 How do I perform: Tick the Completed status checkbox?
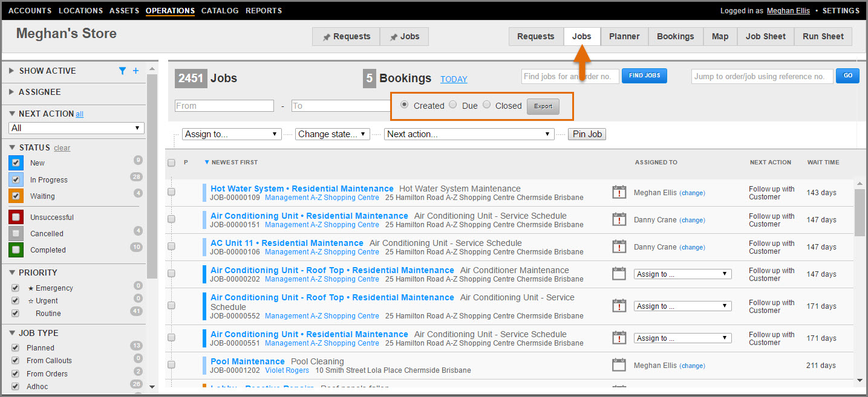16,250
